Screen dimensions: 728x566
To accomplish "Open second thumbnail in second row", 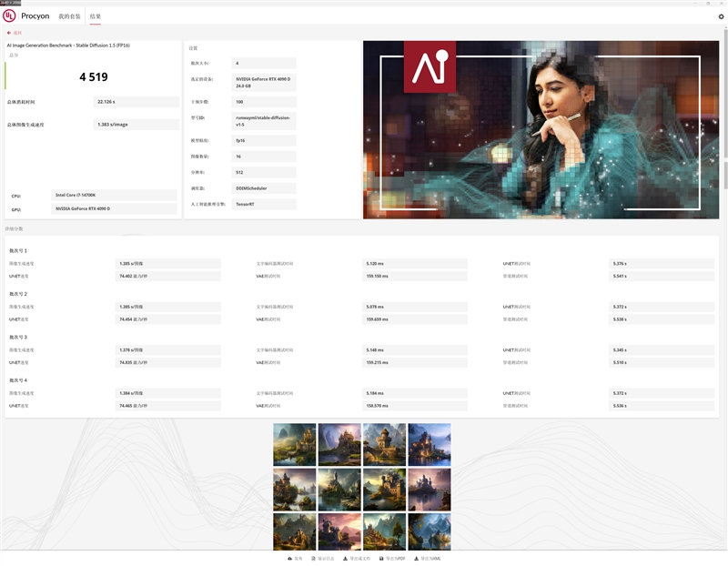I will pos(339,490).
